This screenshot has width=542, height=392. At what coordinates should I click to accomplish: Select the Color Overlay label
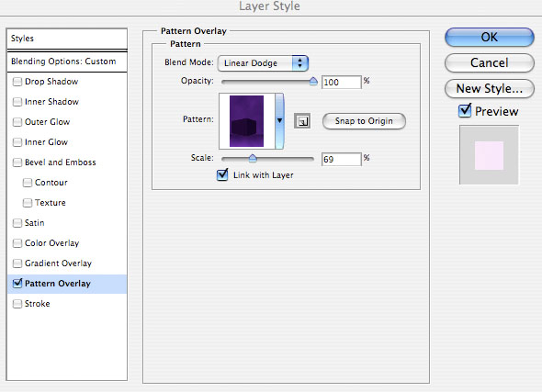point(51,243)
